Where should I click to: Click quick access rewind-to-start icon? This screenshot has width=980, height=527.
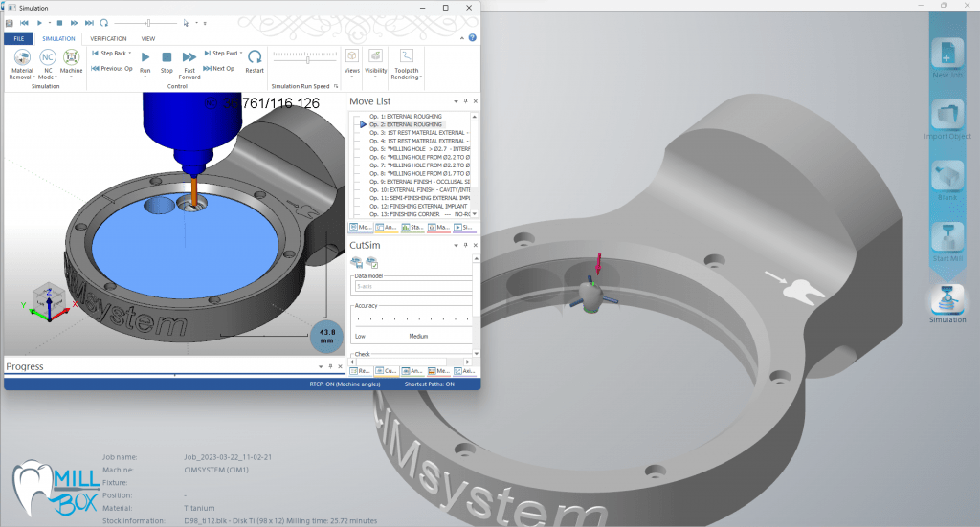(x=24, y=23)
